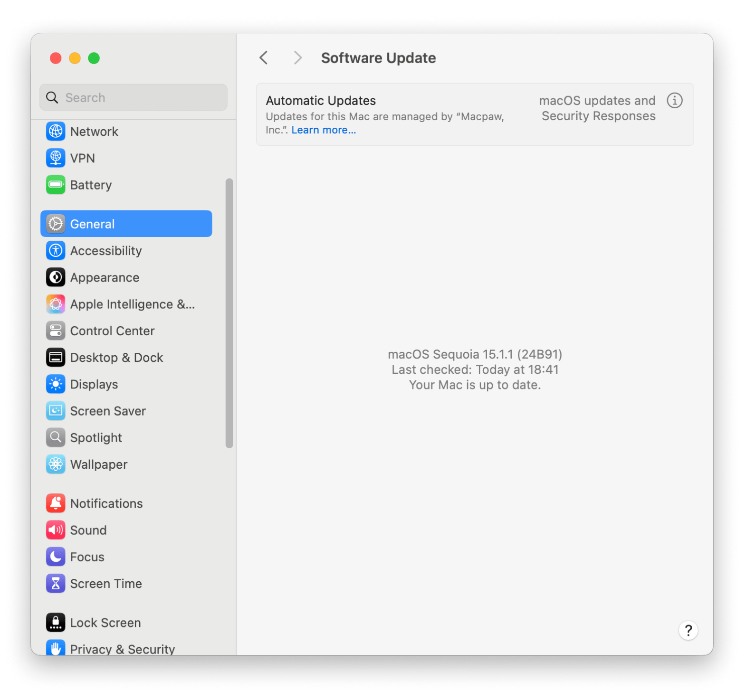Open help with the question mark button

688,631
